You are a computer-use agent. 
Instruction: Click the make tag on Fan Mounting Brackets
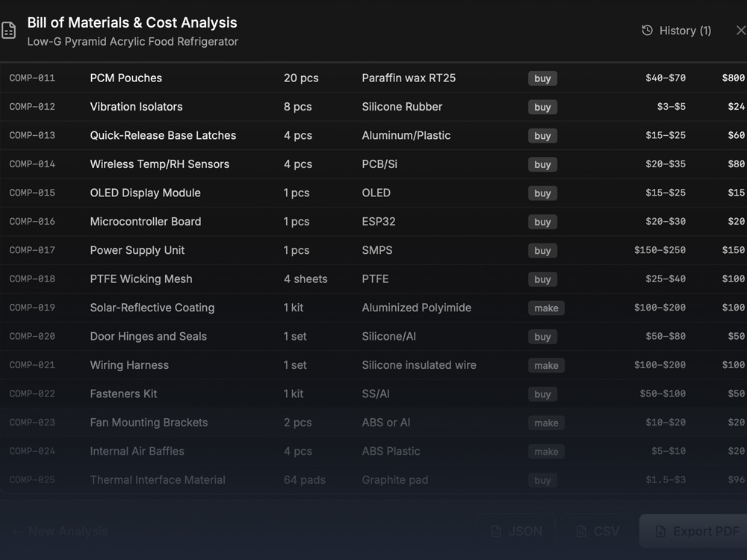click(x=546, y=423)
